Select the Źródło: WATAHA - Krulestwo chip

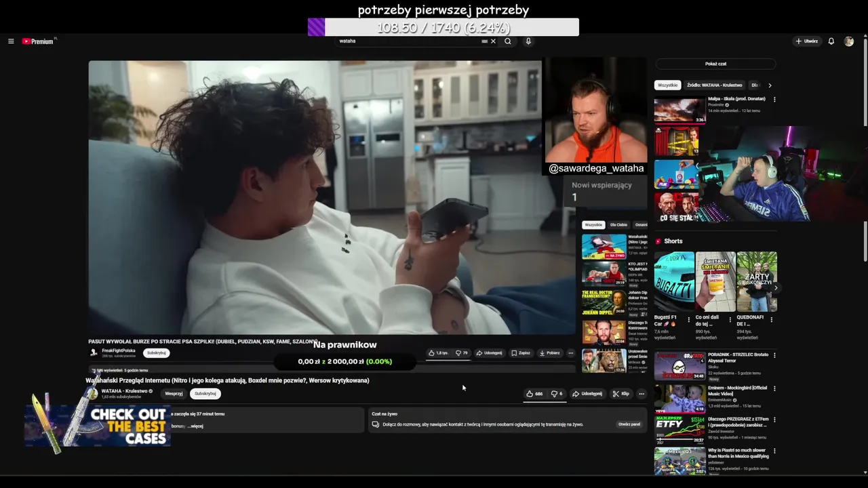[714, 85]
